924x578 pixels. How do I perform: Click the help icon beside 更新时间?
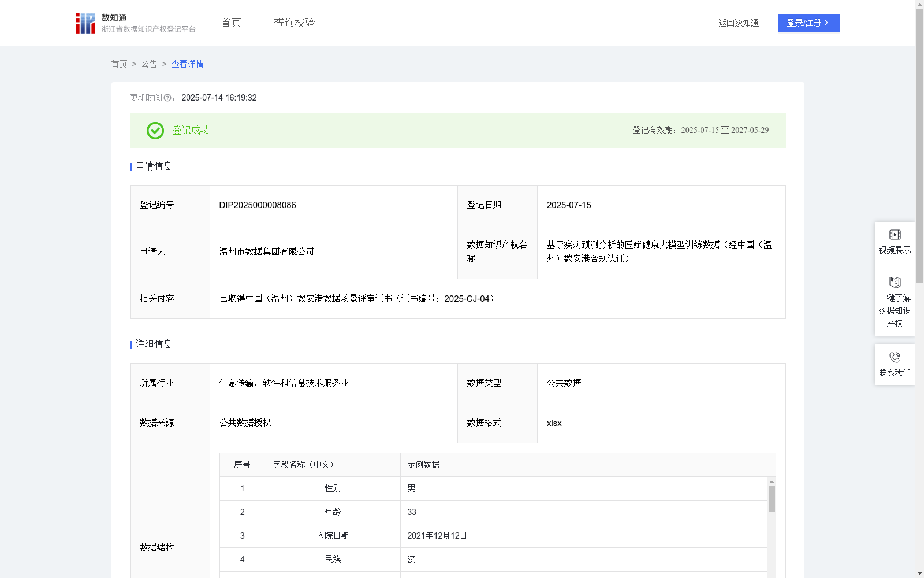(167, 98)
